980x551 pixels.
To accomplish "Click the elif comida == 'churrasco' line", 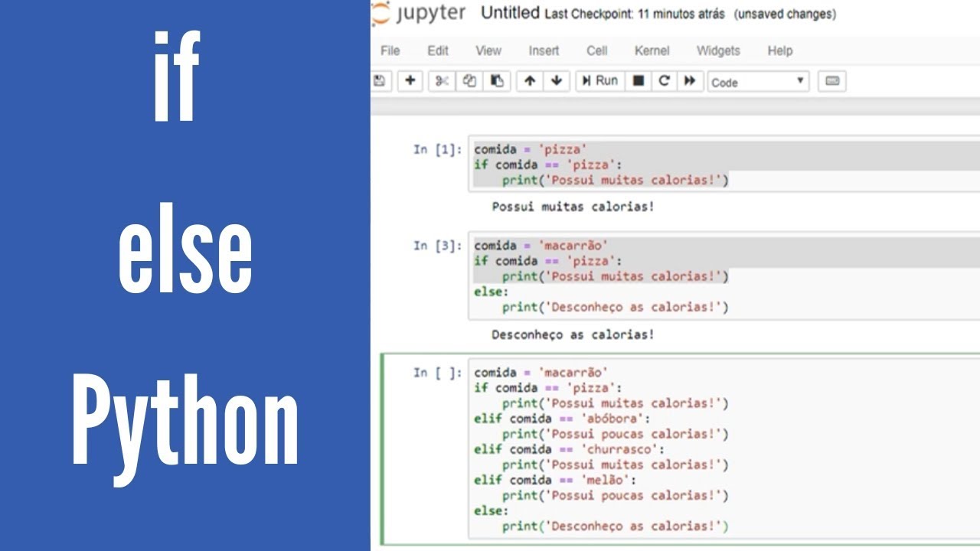I will [x=570, y=449].
